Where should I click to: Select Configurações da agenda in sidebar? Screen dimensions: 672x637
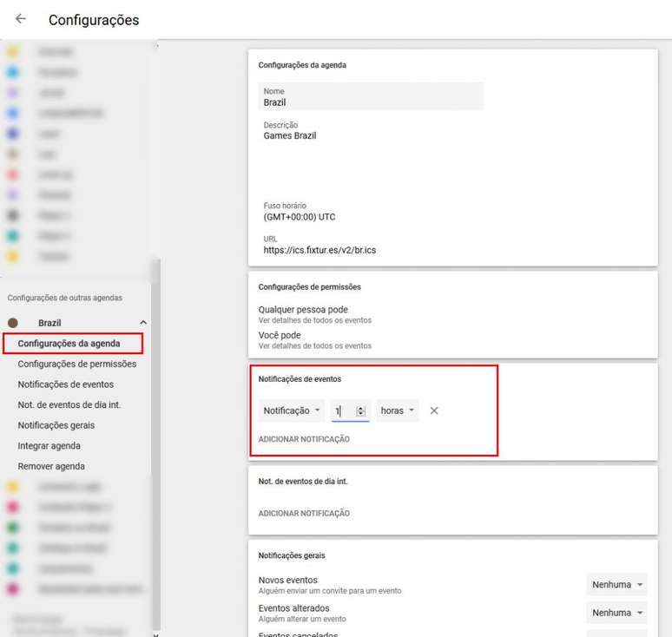69,344
